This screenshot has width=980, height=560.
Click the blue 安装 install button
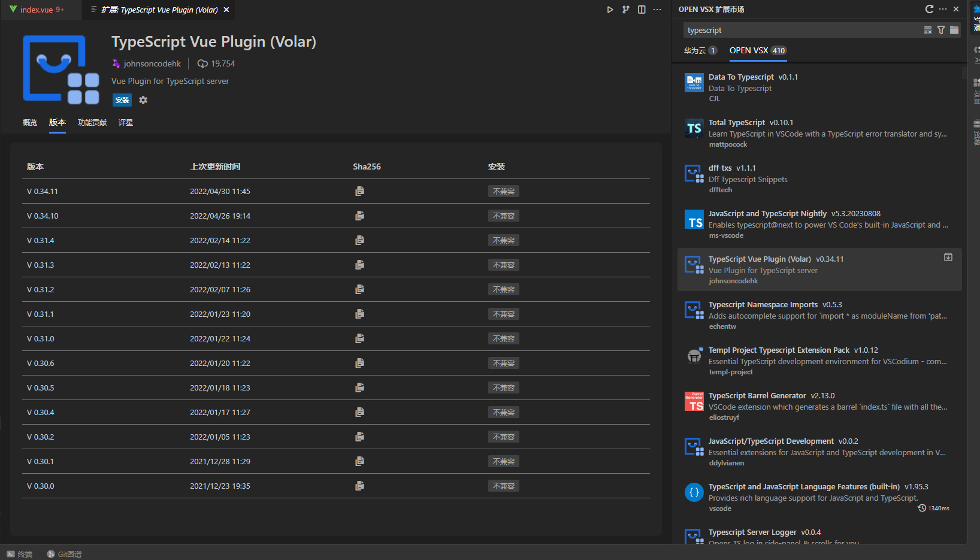coord(122,100)
